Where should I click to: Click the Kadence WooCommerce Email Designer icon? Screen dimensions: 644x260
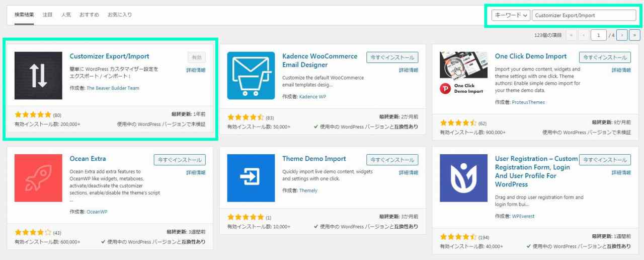(251, 76)
